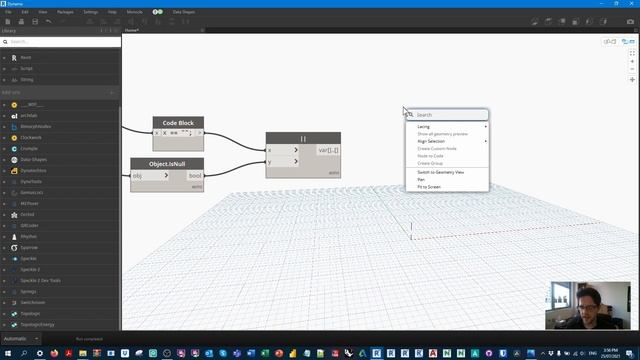Screen dimensions: 640x360
Task: Expand the Springs package
Action: tap(4, 291)
